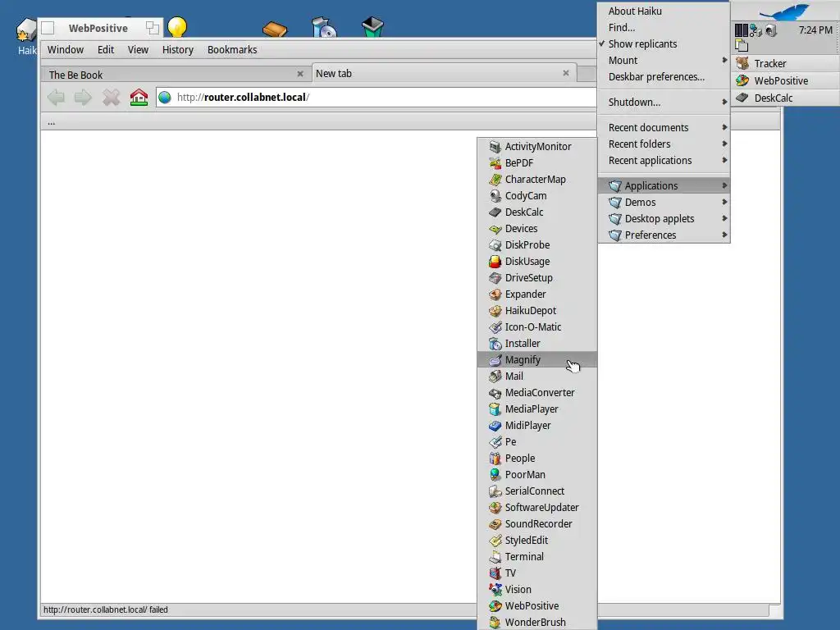Image resolution: width=840 pixels, height=630 pixels.
Task: Expand Recent folders submenu
Action: (664, 144)
